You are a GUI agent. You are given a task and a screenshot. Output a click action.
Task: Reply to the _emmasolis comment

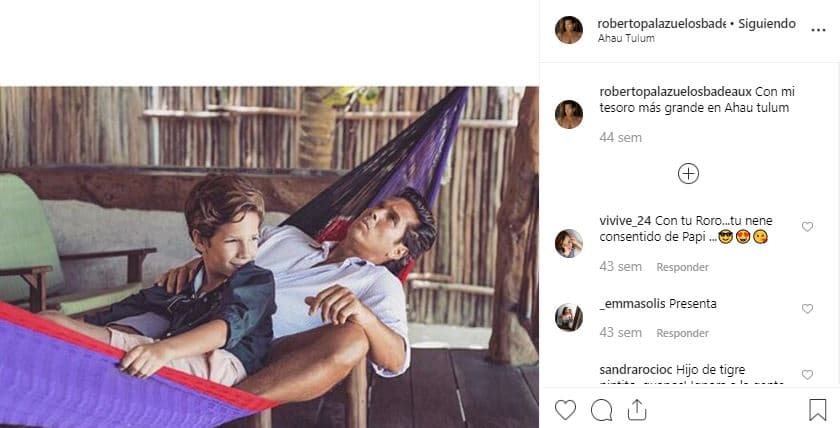coord(682,333)
